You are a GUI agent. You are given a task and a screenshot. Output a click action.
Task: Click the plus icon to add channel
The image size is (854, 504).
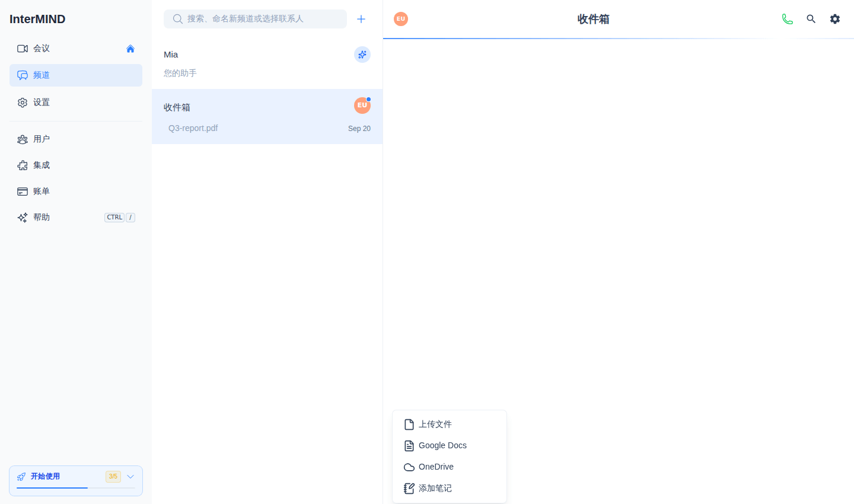(361, 19)
